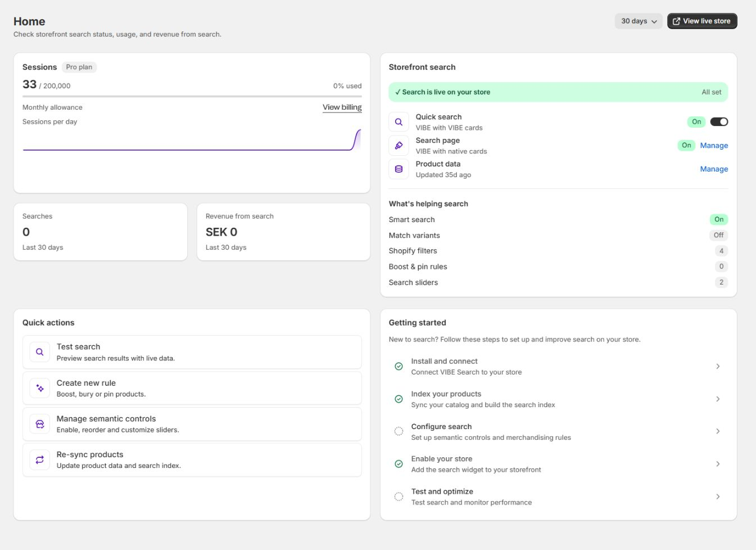Click Manage link for Product data
This screenshot has width=756, height=550.
point(714,169)
